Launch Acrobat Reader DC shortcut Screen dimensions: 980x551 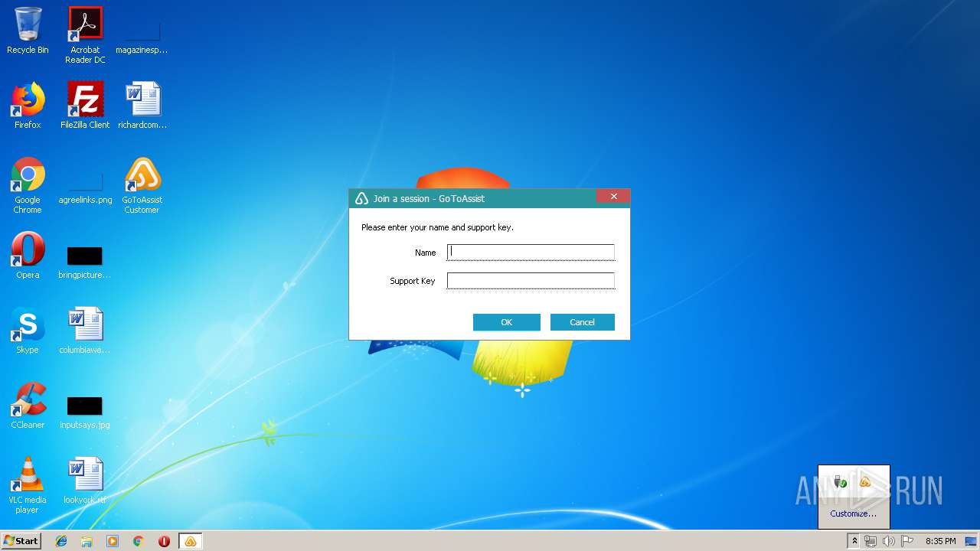[85, 35]
